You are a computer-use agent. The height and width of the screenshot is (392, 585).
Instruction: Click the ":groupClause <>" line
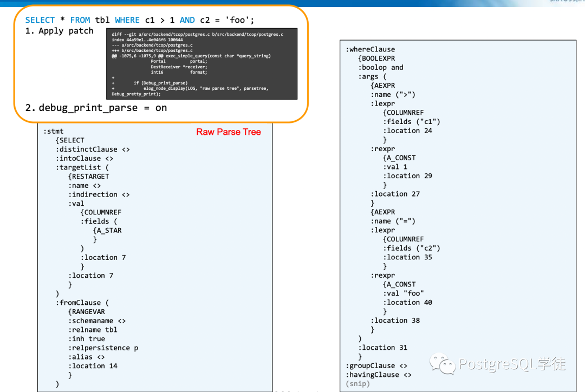click(x=376, y=365)
